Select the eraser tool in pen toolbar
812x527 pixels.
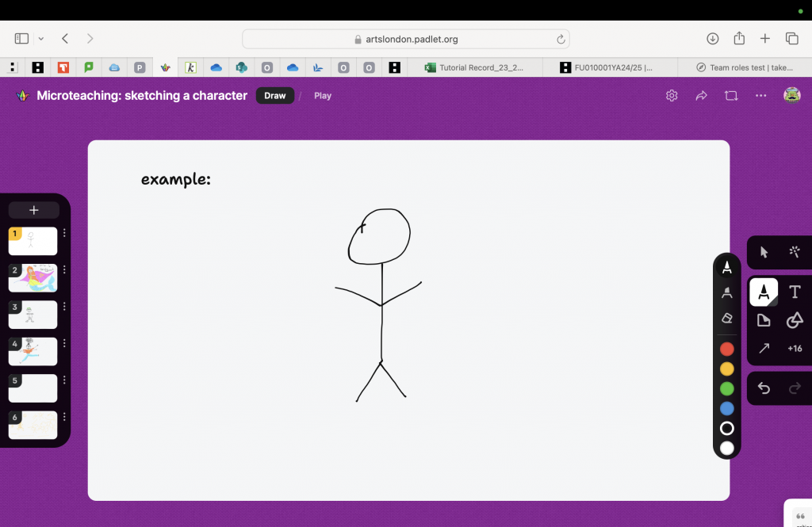(x=726, y=318)
